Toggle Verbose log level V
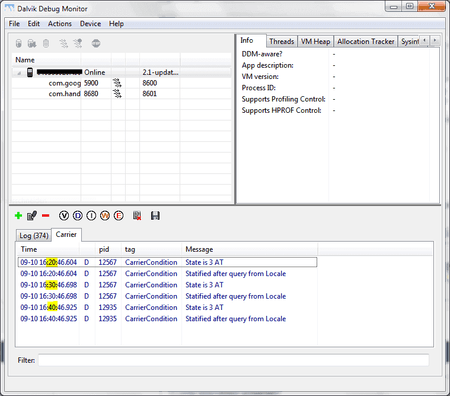Image resolution: width=450 pixels, height=396 pixels. (x=64, y=216)
